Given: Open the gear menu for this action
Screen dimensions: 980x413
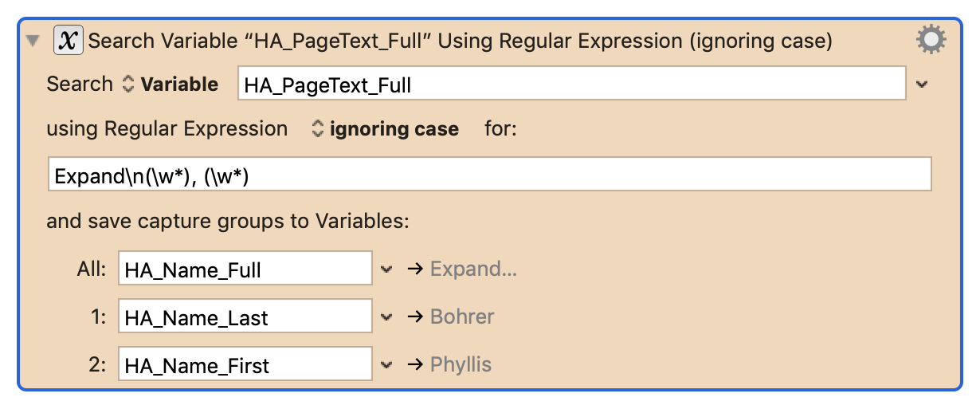Looking at the screenshot, I should tap(931, 40).
